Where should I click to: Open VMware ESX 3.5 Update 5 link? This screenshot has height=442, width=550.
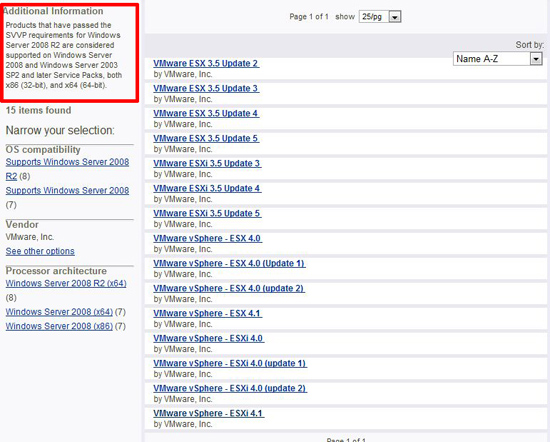click(x=206, y=138)
